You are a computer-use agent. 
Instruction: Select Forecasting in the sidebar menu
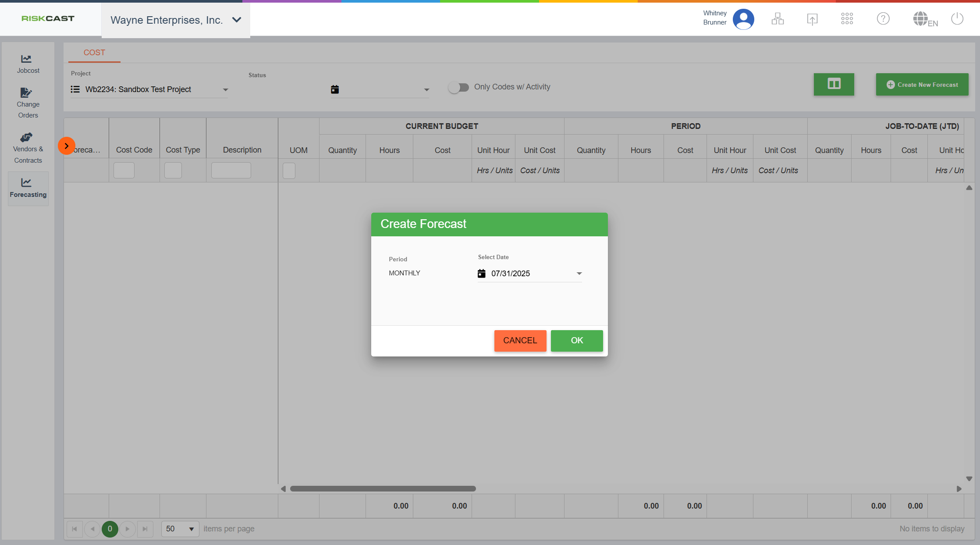click(28, 188)
